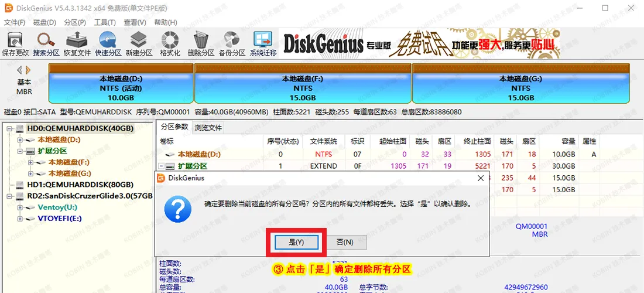Launch 系统迁移 from the toolbar
The width and height of the screenshot is (644, 293).
coord(263,44)
